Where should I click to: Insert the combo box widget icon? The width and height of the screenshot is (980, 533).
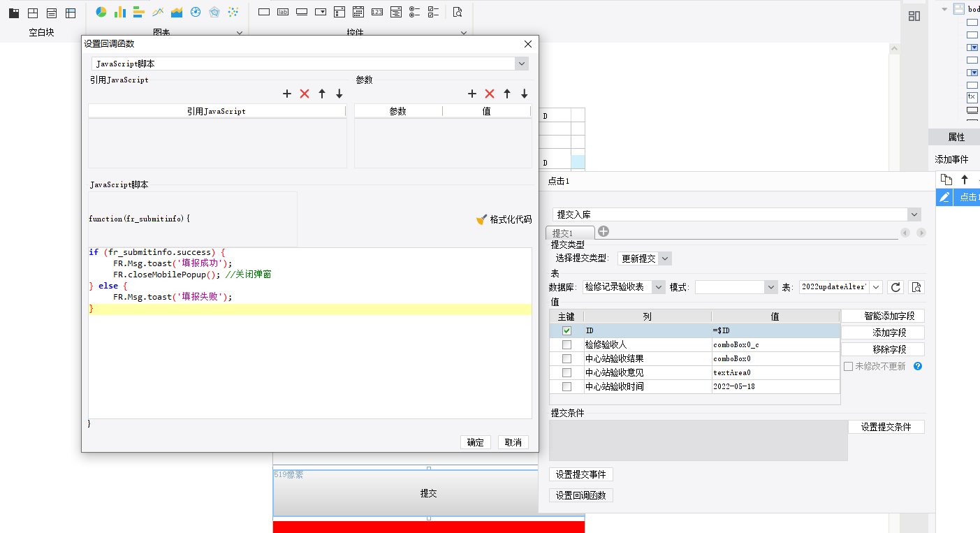pos(321,12)
